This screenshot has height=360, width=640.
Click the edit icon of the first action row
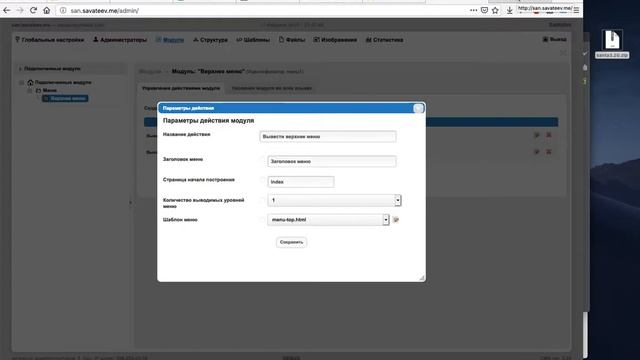[x=537, y=135]
